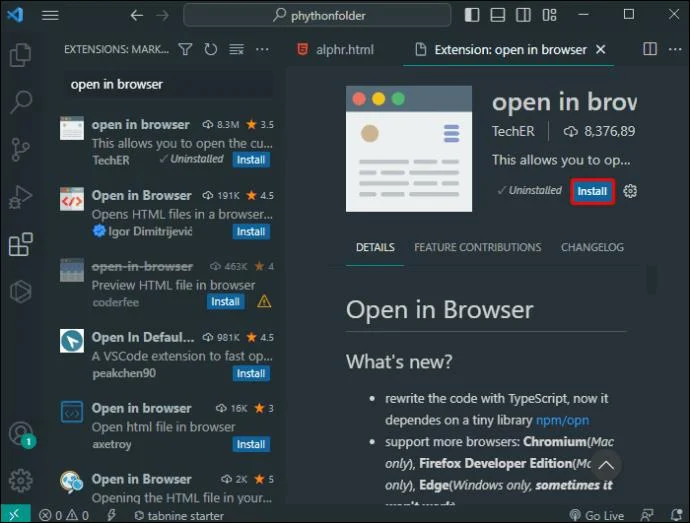Switch to the DETAILS tab
This screenshot has height=523, width=690.
375,247
